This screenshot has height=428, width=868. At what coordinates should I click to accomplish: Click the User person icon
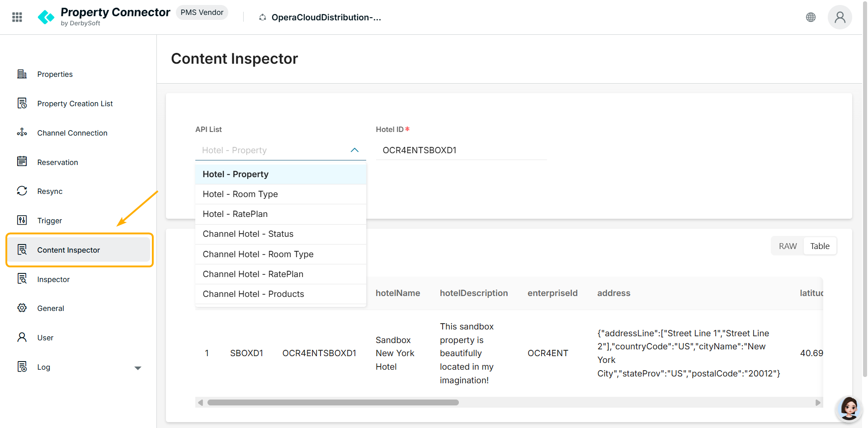pos(22,337)
